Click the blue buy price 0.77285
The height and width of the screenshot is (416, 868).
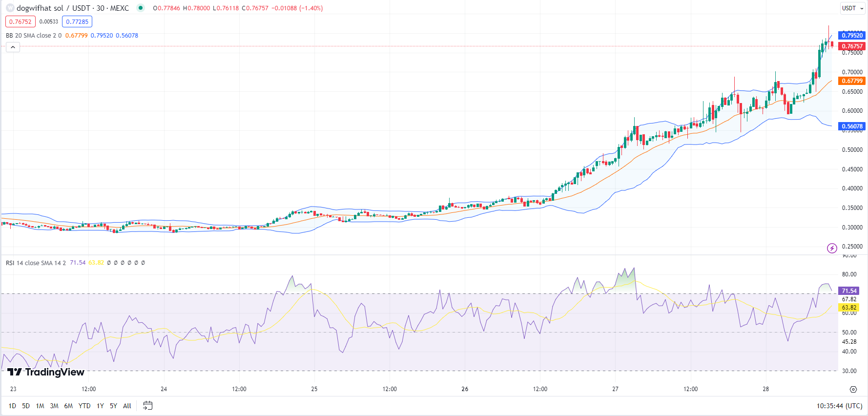click(x=77, y=21)
